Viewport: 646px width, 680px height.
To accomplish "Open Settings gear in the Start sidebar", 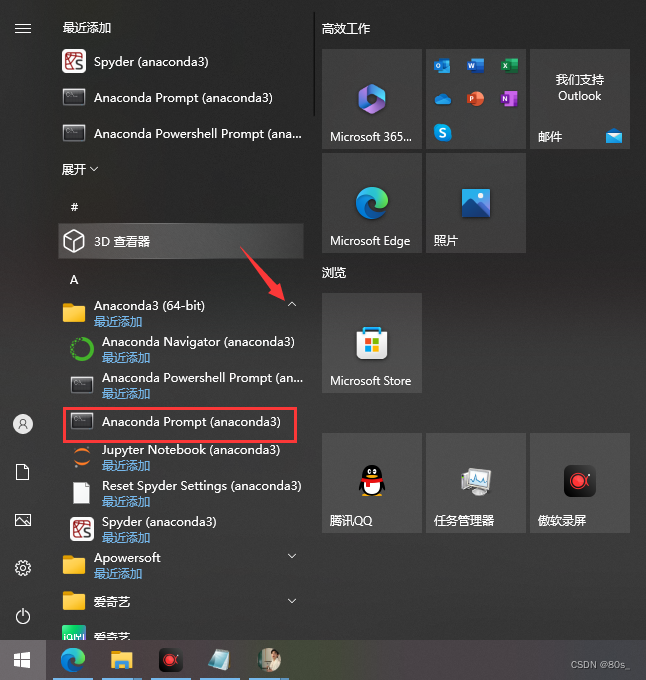I will pos(23,568).
